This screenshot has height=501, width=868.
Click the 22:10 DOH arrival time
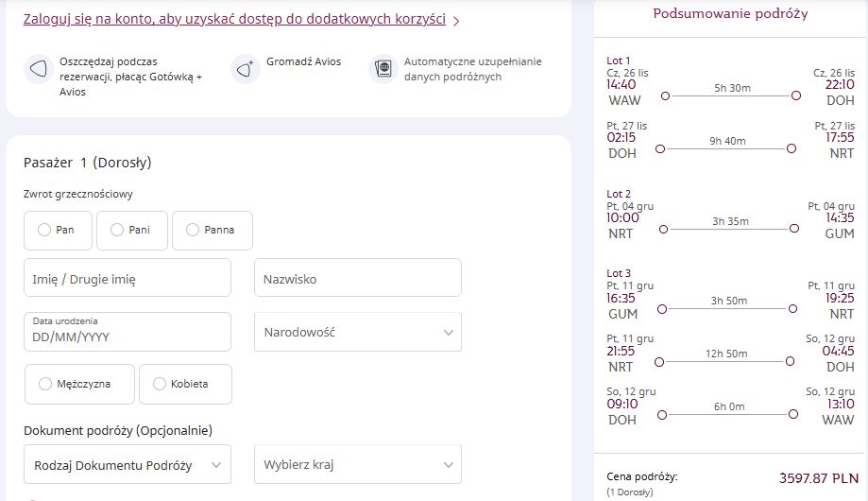coord(840,85)
